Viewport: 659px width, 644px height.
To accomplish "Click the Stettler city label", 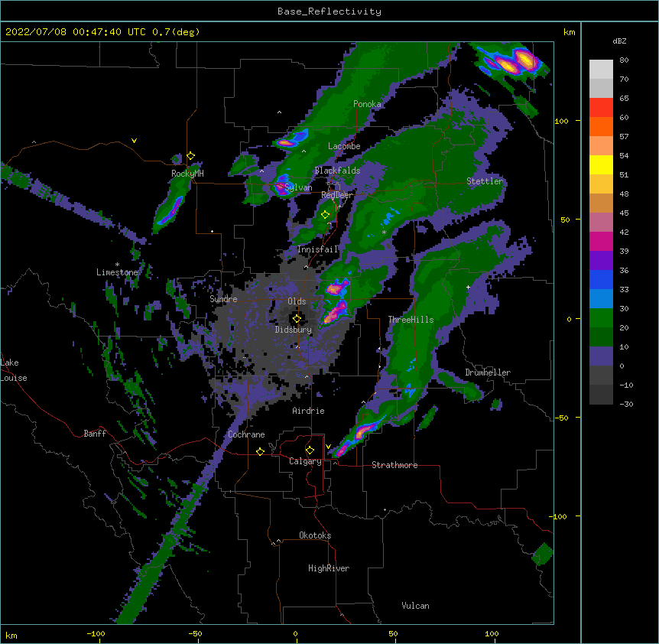I will [485, 181].
